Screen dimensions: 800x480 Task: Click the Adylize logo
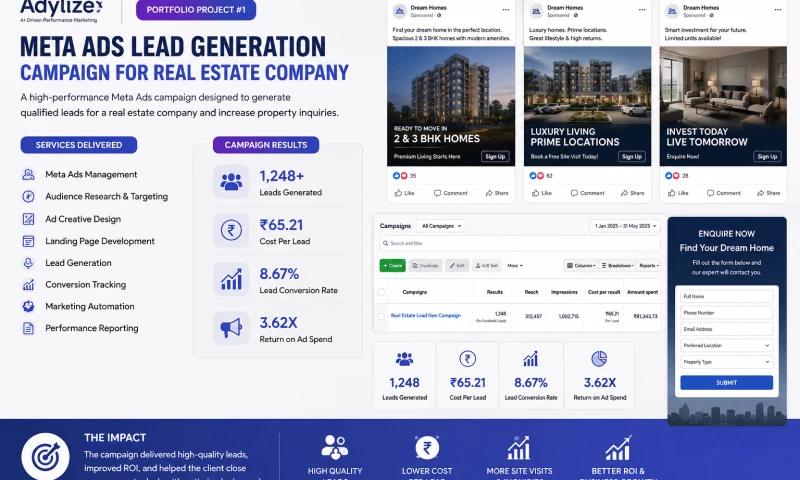[x=61, y=10]
